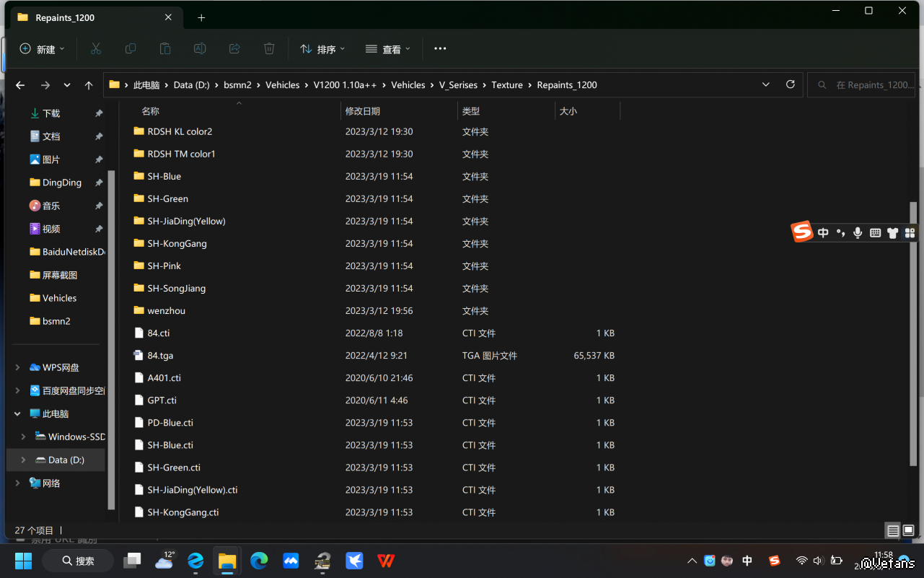Click the Cut scissors icon in toolbar

click(x=96, y=48)
